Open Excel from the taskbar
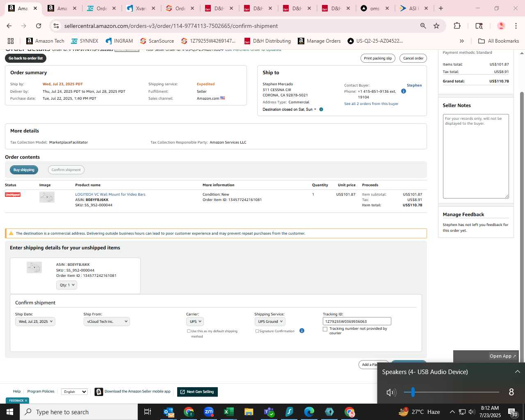Image resolution: width=525 pixels, height=420 pixels. (229, 412)
